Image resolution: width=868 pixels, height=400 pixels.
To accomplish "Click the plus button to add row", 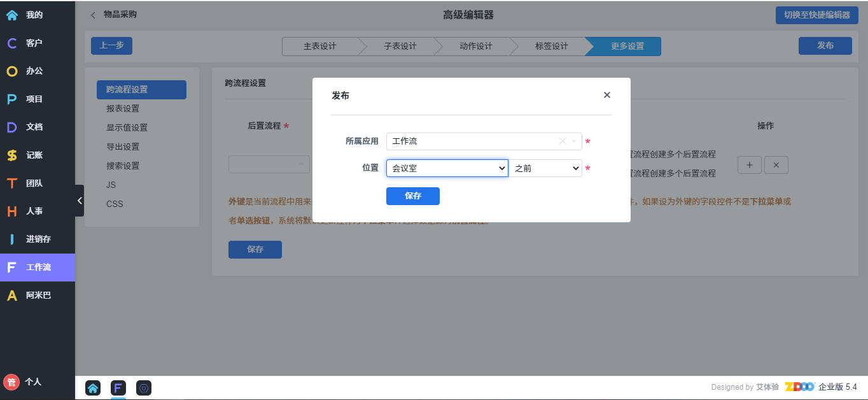I will point(749,165).
